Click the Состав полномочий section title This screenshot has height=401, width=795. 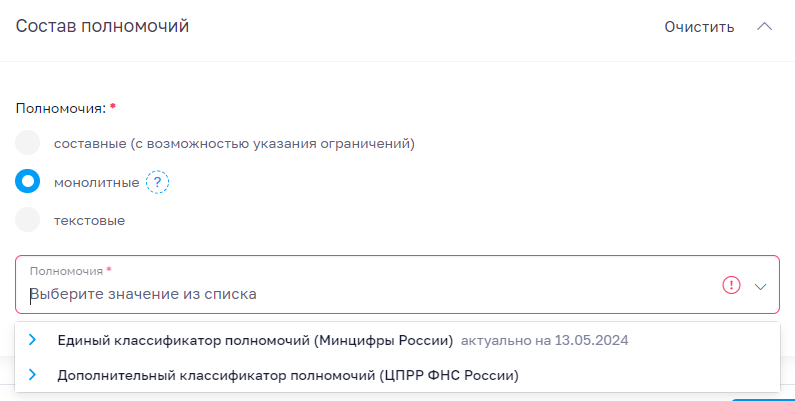click(x=102, y=26)
